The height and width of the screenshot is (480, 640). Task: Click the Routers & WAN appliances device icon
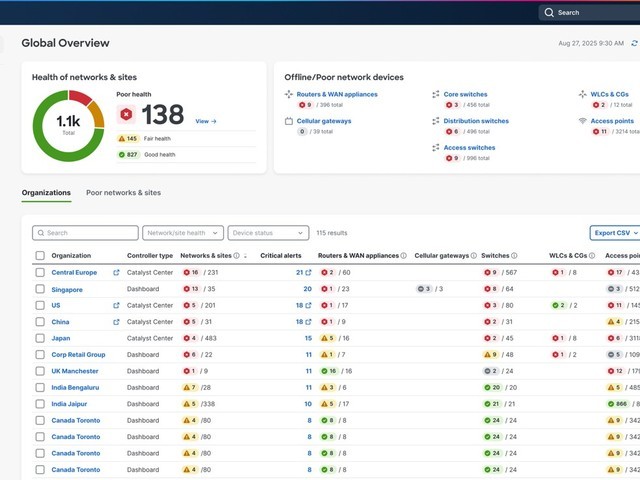pos(289,94)
